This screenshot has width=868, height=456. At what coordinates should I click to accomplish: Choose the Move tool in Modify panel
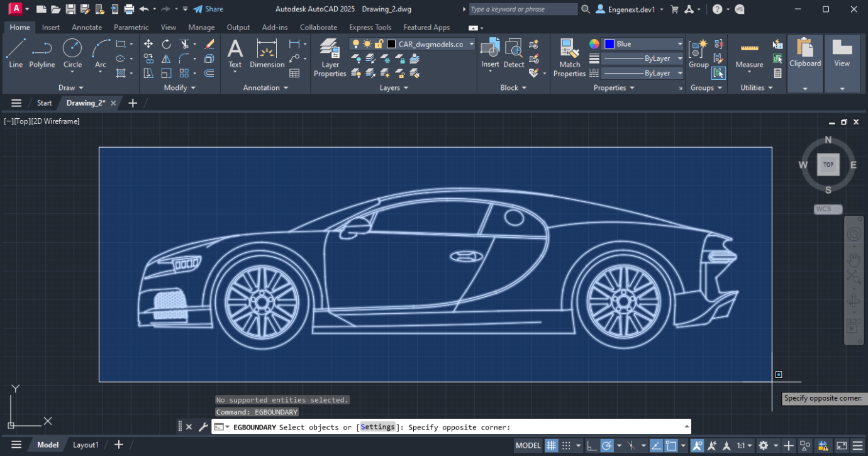[148, 44]
